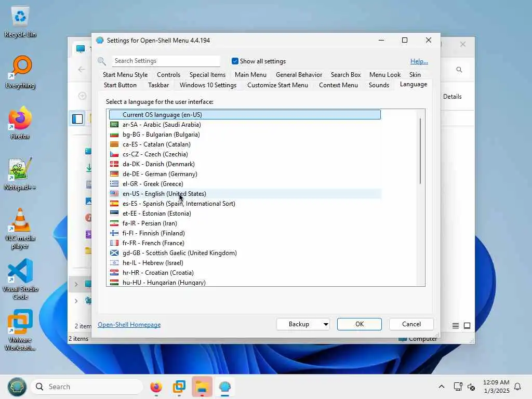Open the Windows 10 Settings tab
The image size is (532, 399).
208,85
